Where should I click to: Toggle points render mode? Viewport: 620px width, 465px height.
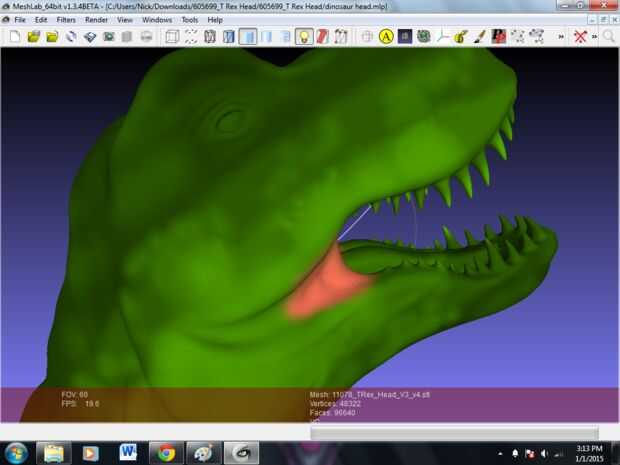pos(191,37)
